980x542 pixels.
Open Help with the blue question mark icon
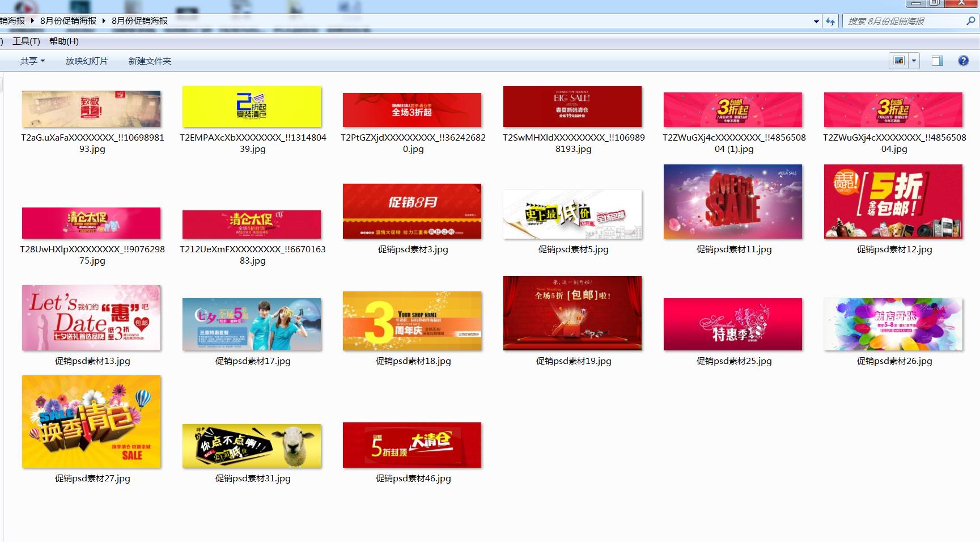coord(964,61)
